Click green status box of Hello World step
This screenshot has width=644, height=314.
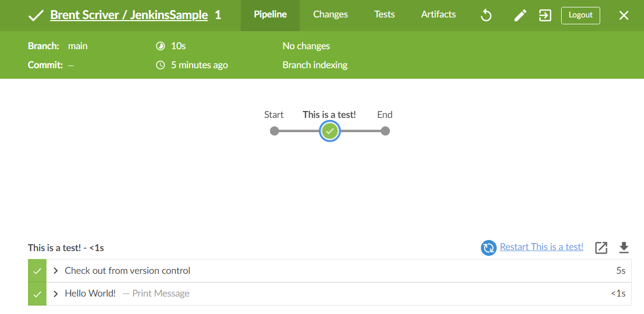pyautogui.click(x=37, y=294)
